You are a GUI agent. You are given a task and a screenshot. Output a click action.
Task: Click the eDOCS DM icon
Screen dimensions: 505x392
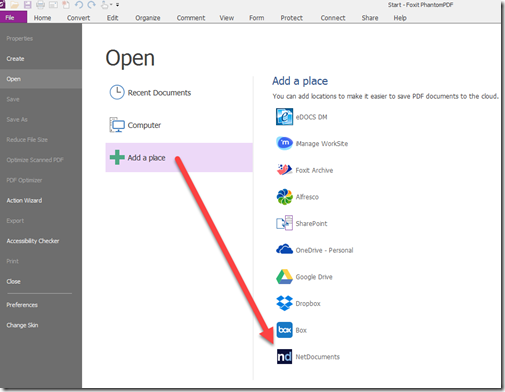[284, 117]
